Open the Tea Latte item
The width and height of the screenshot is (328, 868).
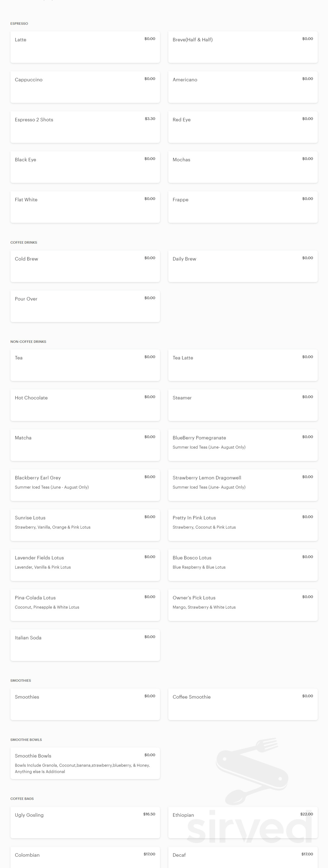click(x=243, y=365)
